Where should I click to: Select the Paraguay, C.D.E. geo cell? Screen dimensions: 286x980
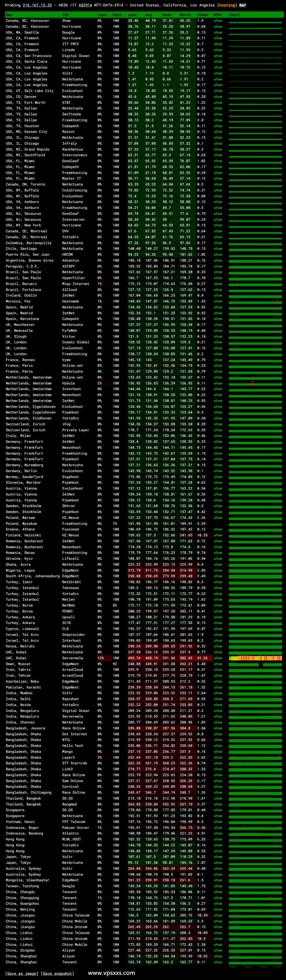22,266
